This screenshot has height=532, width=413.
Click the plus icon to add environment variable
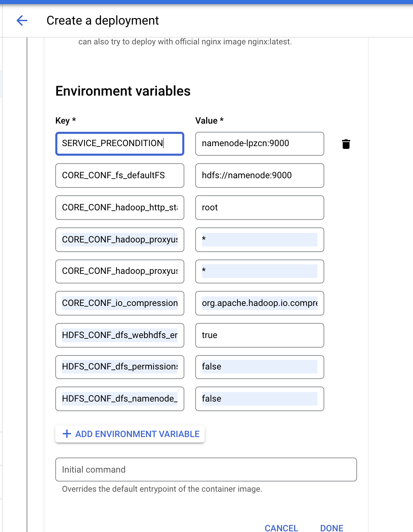66,434
